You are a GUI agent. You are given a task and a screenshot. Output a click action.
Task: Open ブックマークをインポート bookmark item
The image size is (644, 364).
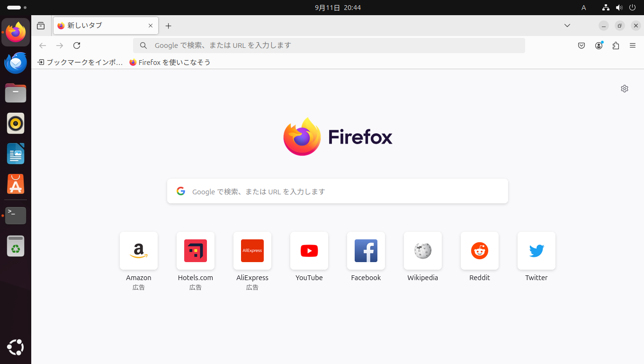pos(80,62)
